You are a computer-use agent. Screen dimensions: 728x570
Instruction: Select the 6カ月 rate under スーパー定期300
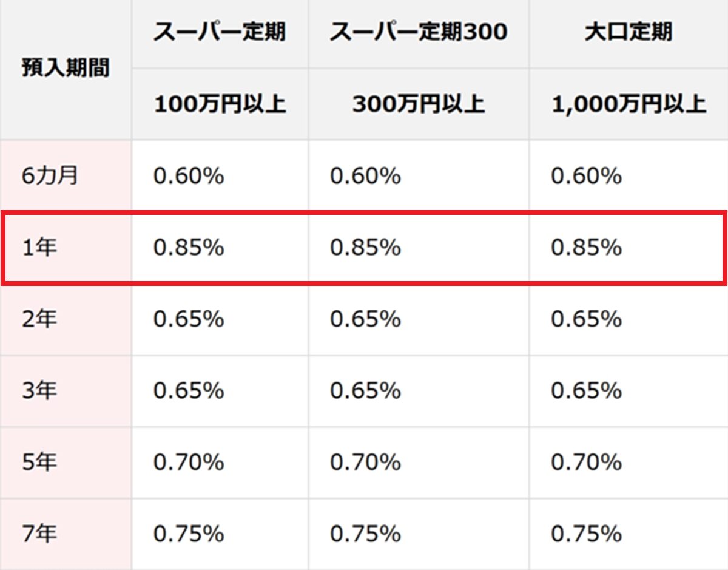point(365,177)
